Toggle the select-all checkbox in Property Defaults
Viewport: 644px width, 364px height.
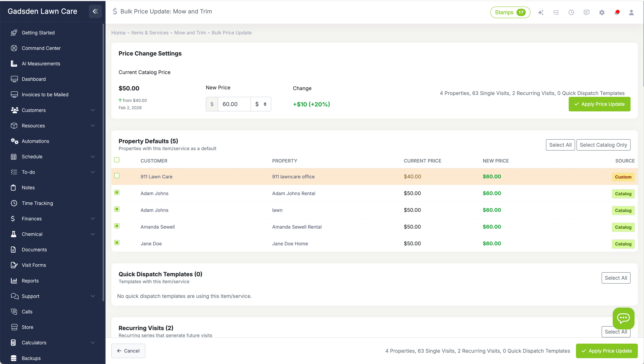coord(117,160)
